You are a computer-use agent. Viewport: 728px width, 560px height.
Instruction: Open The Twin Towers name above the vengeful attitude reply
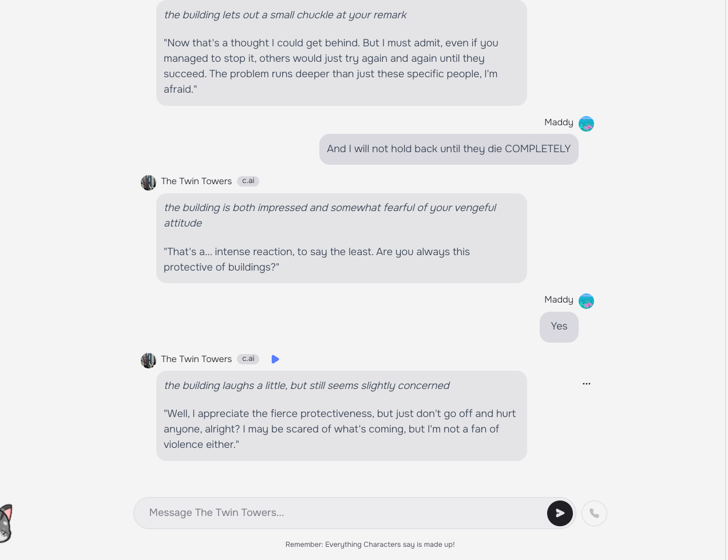(196, 181)
